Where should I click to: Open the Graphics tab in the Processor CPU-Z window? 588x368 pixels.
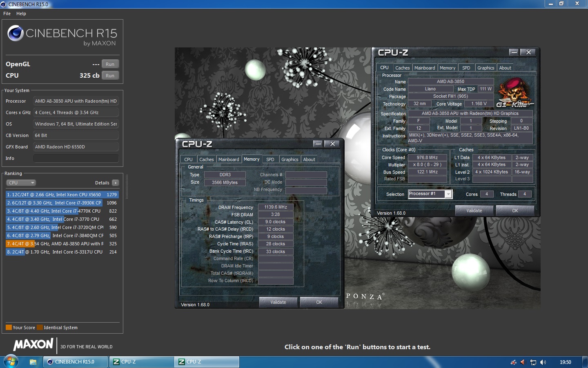pyautogui.click(x=486, y=68)
